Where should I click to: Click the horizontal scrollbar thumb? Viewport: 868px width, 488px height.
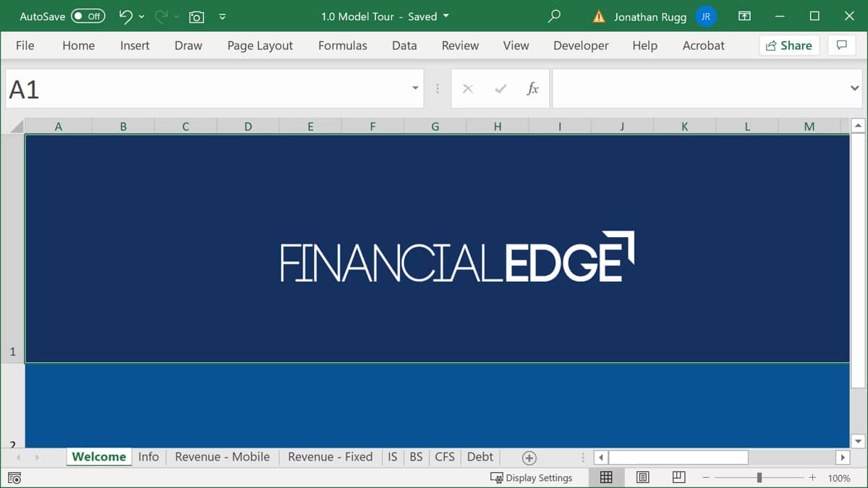pyautogui.click(x=678, y=458)
